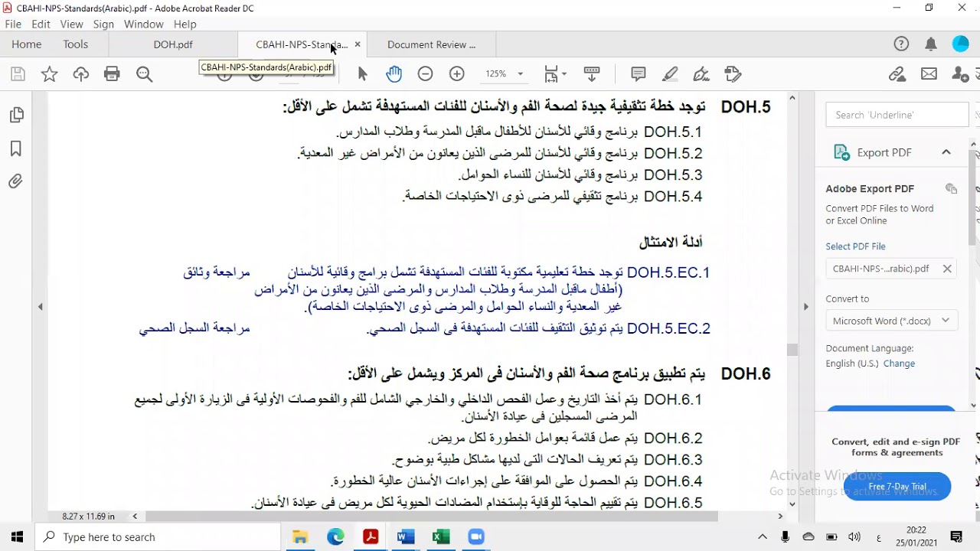Open Help question mark icon
The width and height of the screenshot is (980, 551).
coord(901,44)
